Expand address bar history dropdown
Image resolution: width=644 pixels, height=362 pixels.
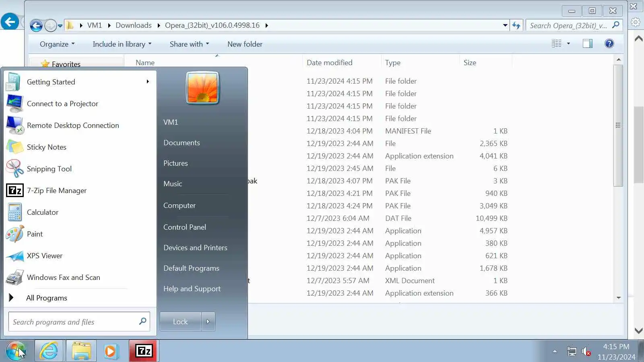[x=505, y=25]
